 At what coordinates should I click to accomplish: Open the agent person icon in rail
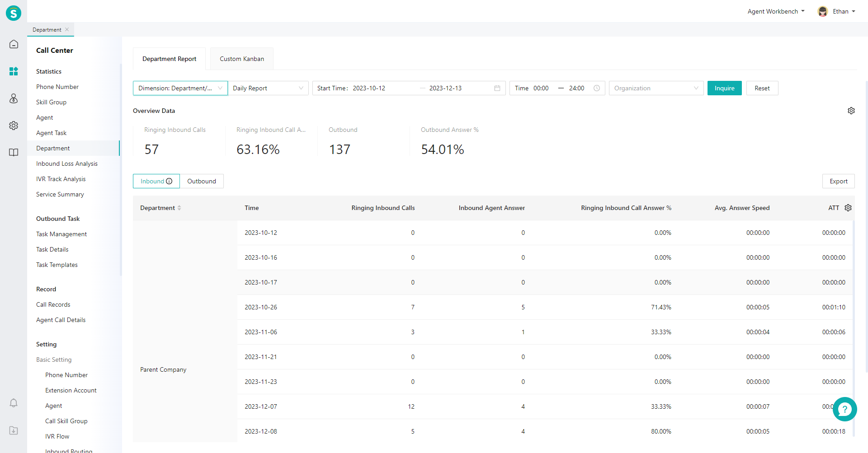click(x=14, y=98)
